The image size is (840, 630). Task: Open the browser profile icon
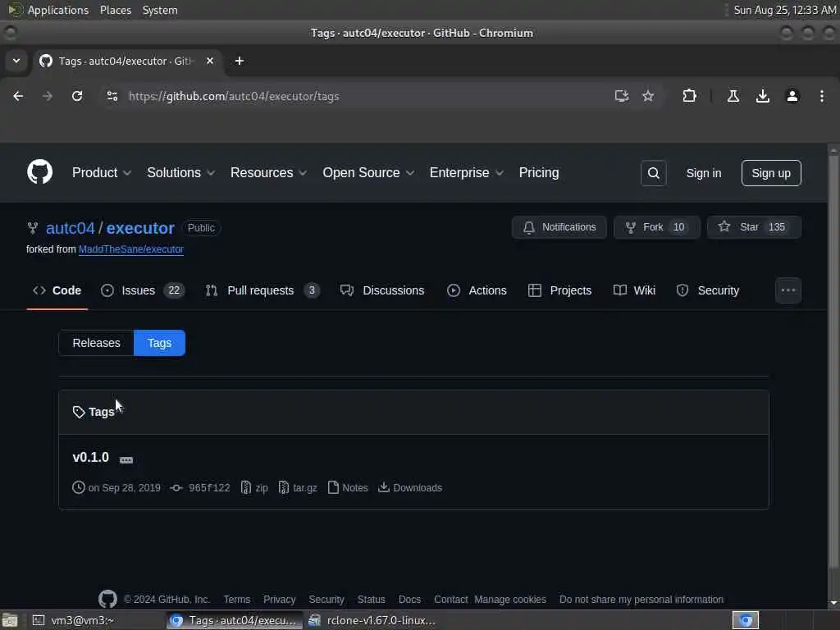[x=792, y=97]
